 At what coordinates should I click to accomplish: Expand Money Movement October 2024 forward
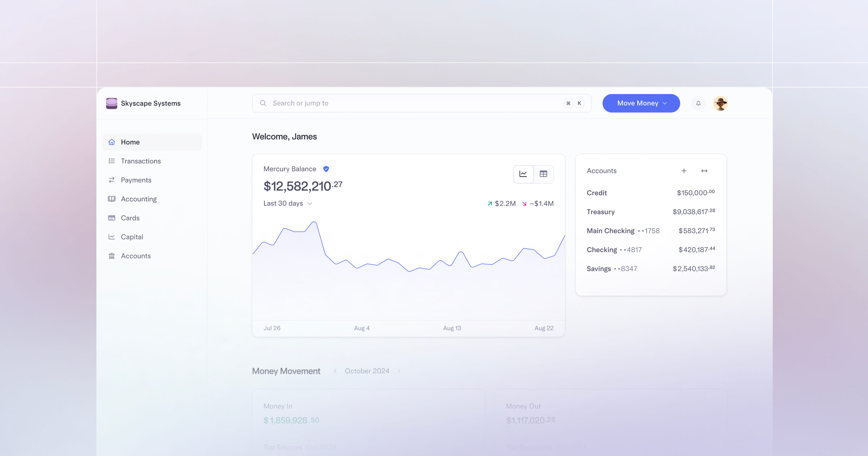400,371
